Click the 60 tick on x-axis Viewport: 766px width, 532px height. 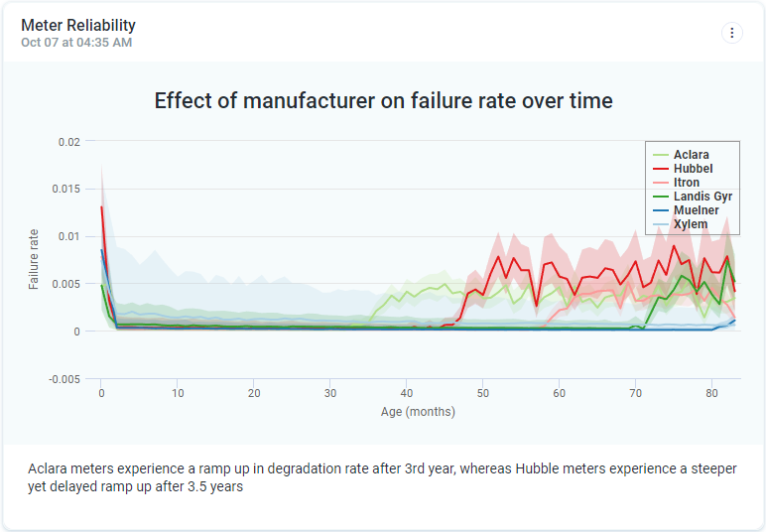pos(560,394)
